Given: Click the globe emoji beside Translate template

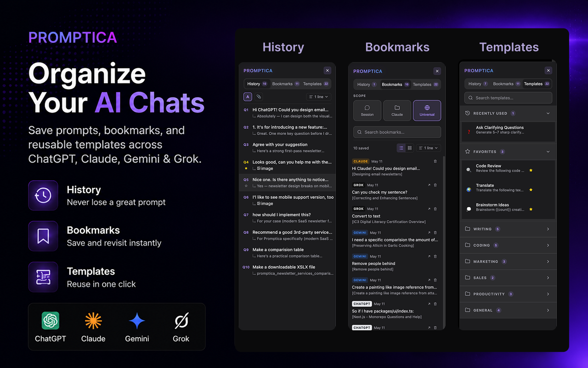Looking at the screenshot, I should [x=469, y=190].
